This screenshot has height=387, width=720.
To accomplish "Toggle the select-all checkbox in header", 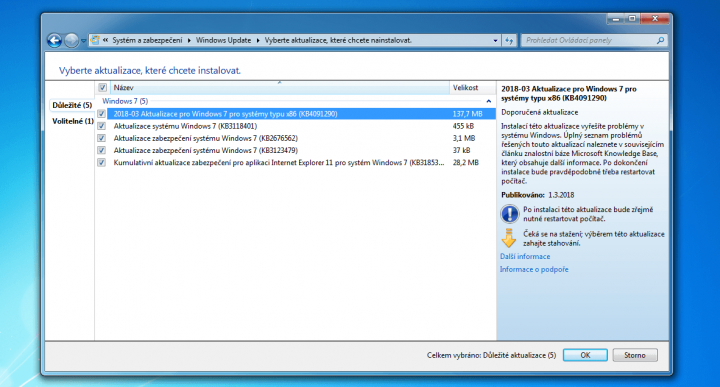I will click(102, 87).
